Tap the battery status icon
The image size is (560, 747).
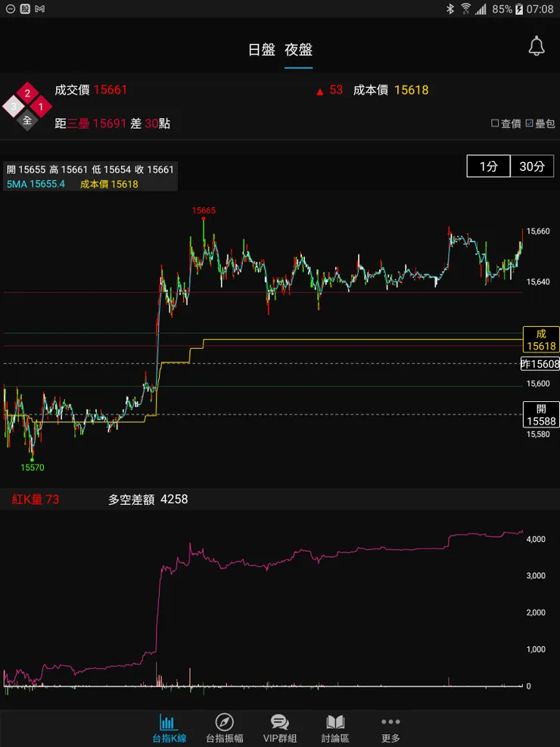click(518, 9)
